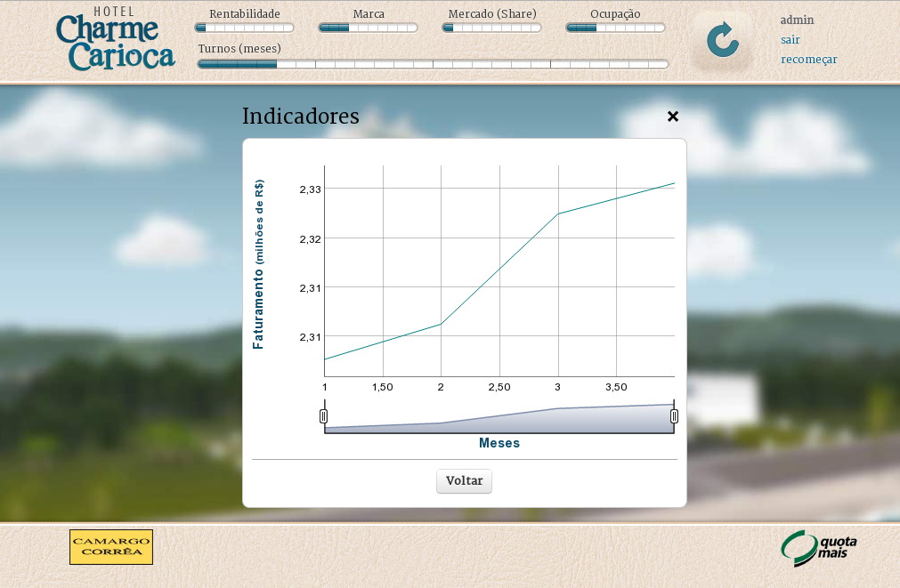Image resolution: width=900 pixels, height=588 pixels.
Task: Click the Indicadores heading
Action: tap(301, 117)
